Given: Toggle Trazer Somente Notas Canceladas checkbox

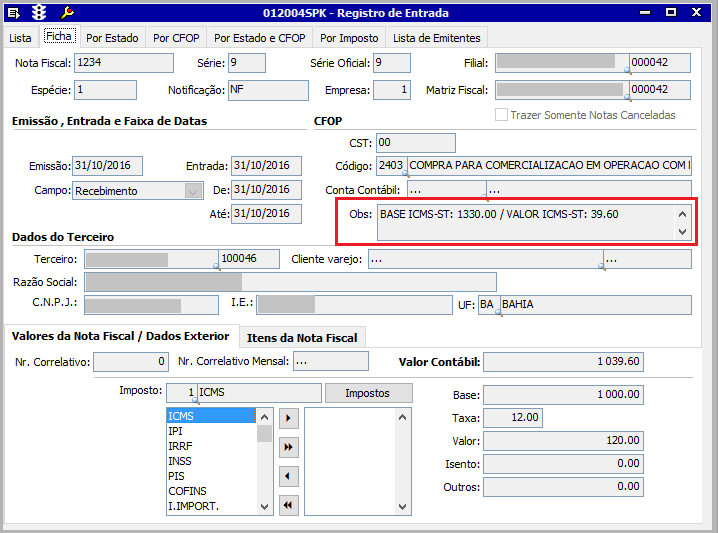Looking at the screenshot, I should click(501, 114).
